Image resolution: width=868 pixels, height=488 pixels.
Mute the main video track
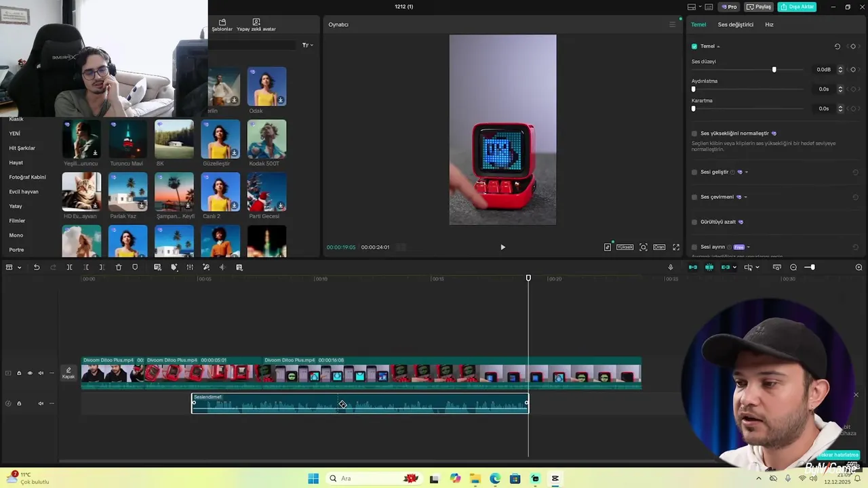point(41,373)
